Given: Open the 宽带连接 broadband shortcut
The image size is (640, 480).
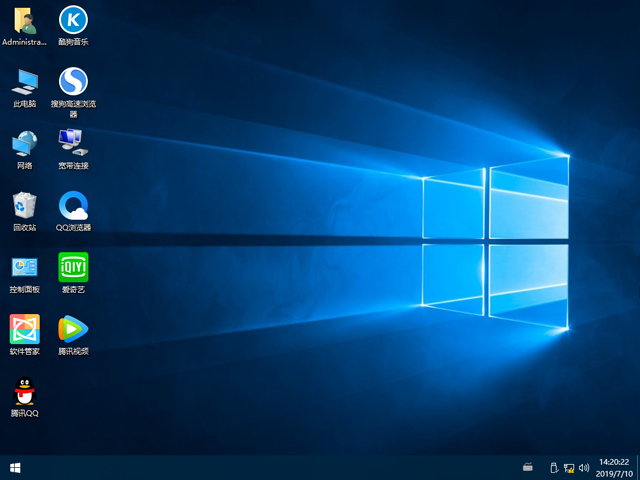Looking at the screenshot, I should 73,149.
